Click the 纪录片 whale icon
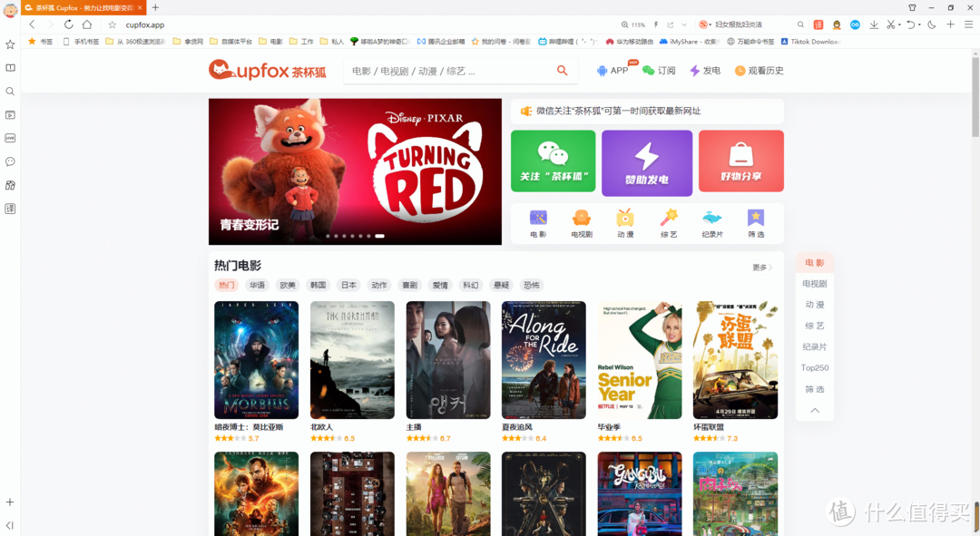This screenshot has width=980, height=536. coord(712,218)
